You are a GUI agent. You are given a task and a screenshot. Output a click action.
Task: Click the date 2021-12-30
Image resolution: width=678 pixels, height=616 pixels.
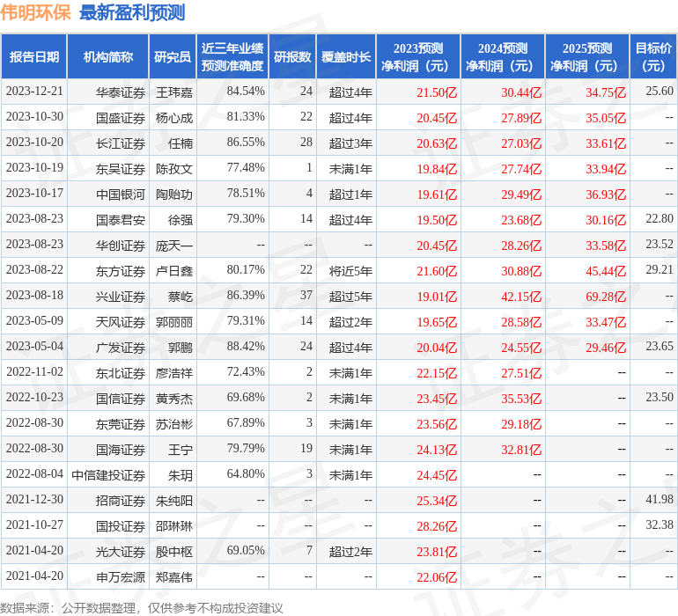(x=34, y=499)
